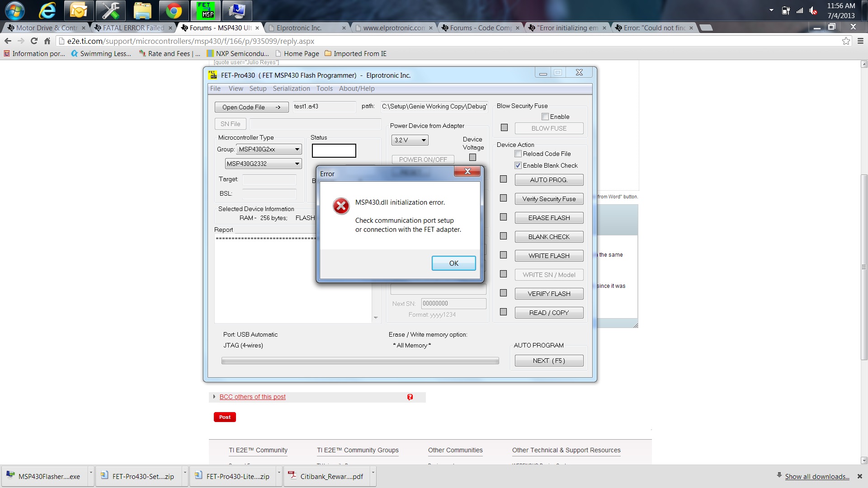Open the About/Help menu
The width and height of the screenshot is (868, 488).
click(x=357, y=89)
